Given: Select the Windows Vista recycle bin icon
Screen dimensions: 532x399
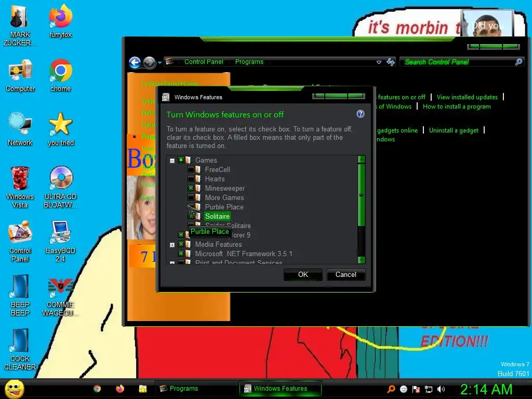Looking at the screenshot, I should click(x=20, y=188).
